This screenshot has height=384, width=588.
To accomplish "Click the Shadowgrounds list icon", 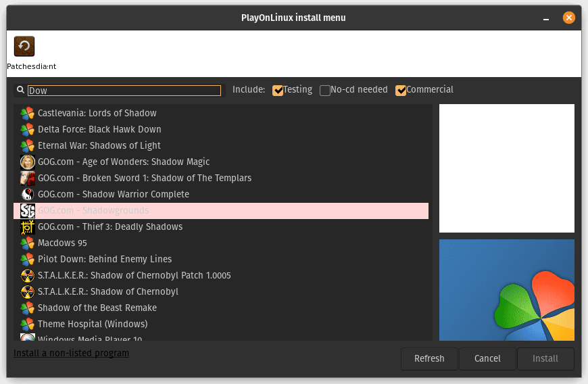I will pyautogui.click(x=27, y=211).
